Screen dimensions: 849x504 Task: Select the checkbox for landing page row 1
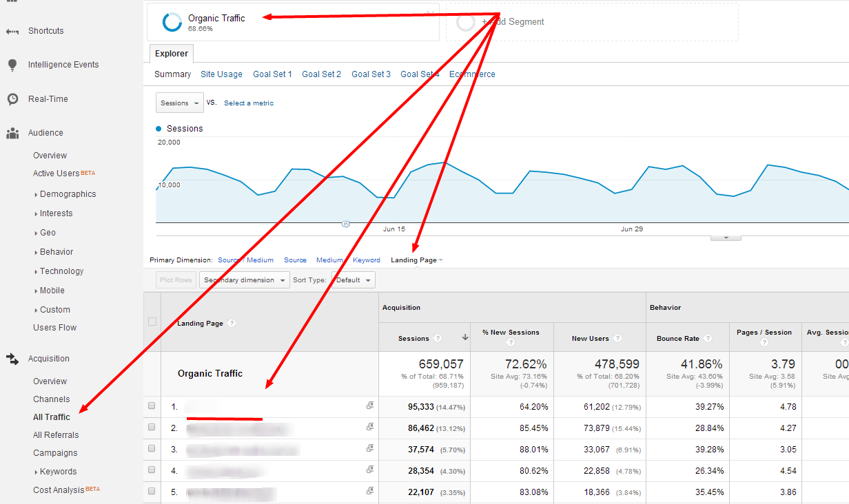[x=152, y=406]
